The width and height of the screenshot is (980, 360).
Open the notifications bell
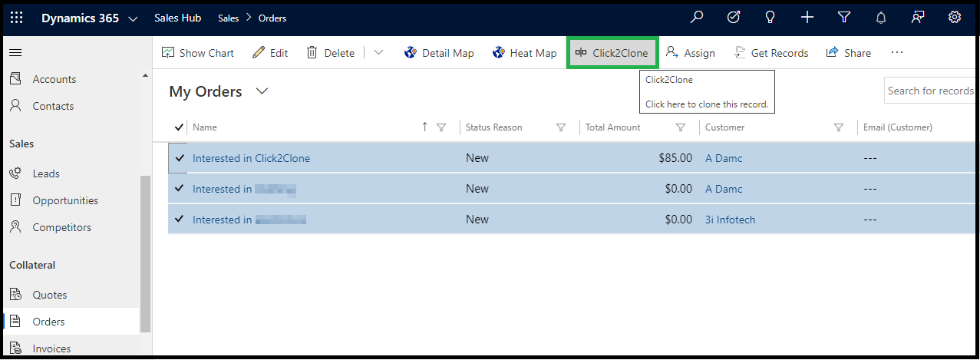click(881, 18)
